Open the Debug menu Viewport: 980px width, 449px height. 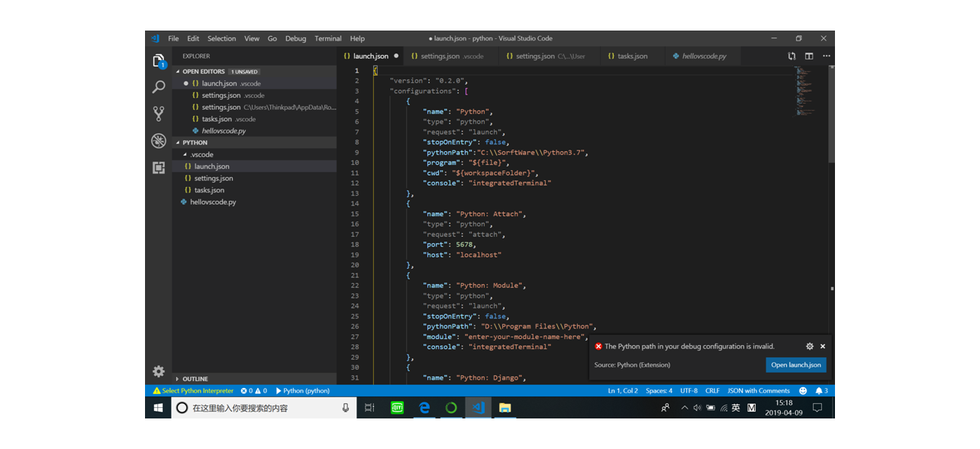295,38
